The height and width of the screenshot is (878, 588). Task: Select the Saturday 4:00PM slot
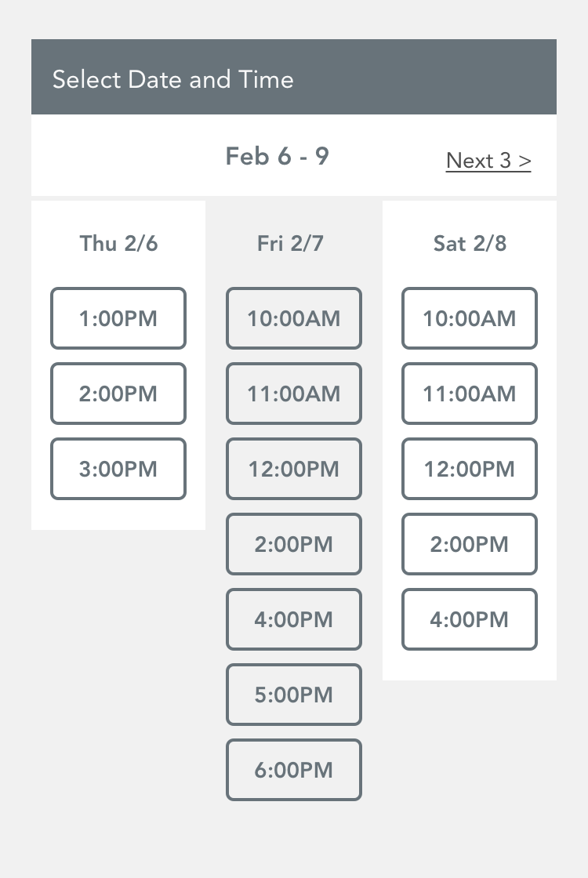click(x=470, y=619)
